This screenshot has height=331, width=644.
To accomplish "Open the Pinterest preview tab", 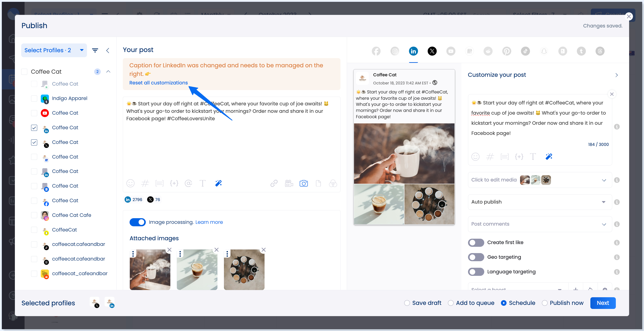I will (x=507, y=51).
